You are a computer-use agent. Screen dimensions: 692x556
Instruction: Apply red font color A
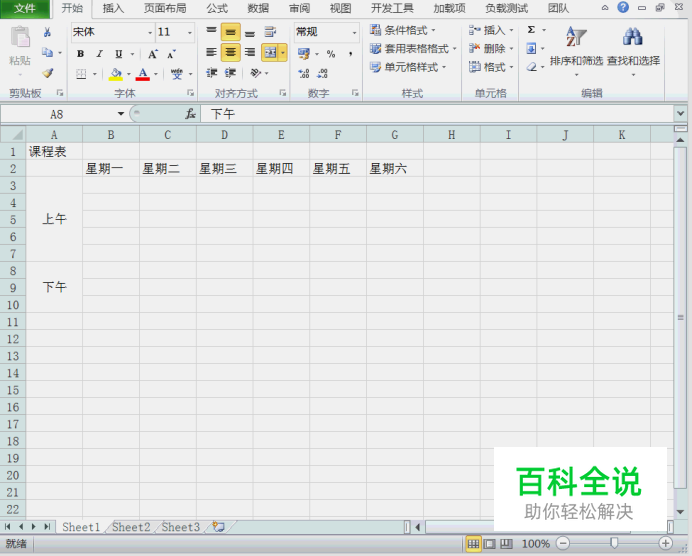[x=143, y=74]
